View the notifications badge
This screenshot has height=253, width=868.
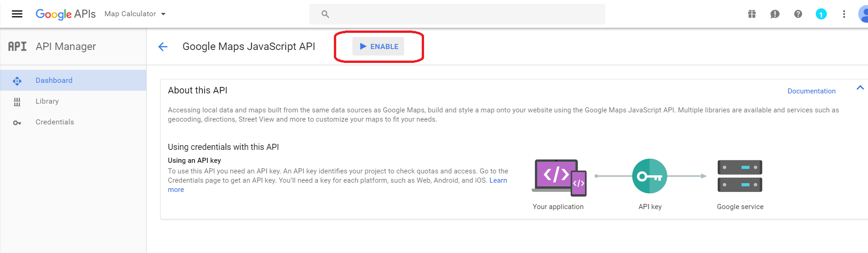coord(821,14)
